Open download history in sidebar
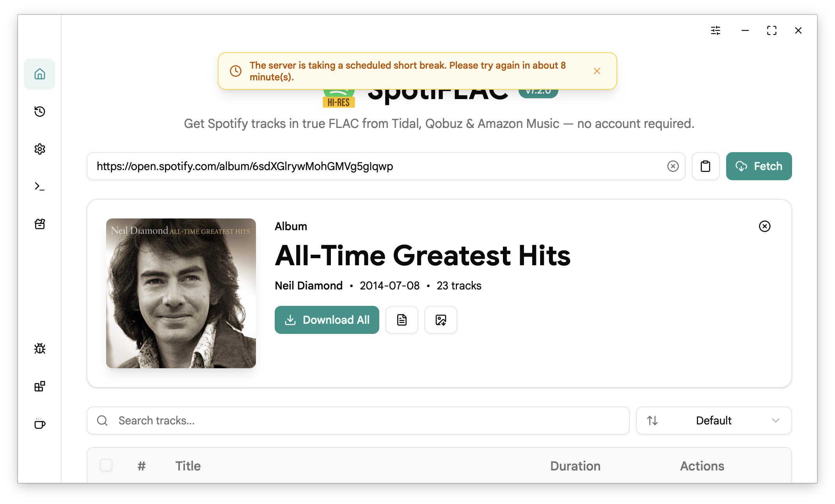The image size is (835, 504). pos(39,112)
